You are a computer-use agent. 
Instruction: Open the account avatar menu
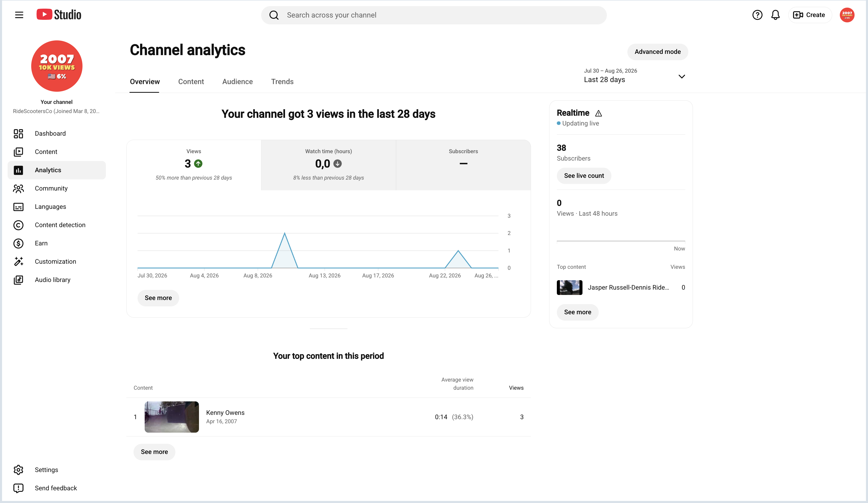click(x=847, y=15)
